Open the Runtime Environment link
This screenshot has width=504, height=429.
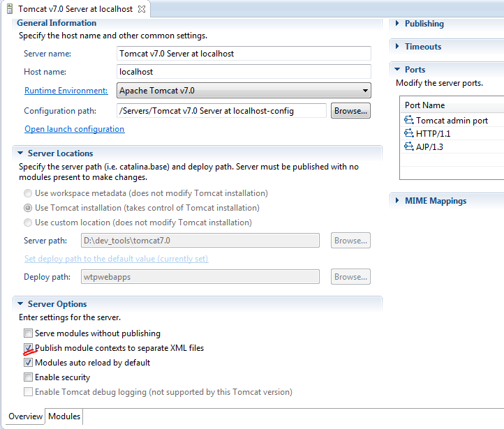click(x=66, y=91)
